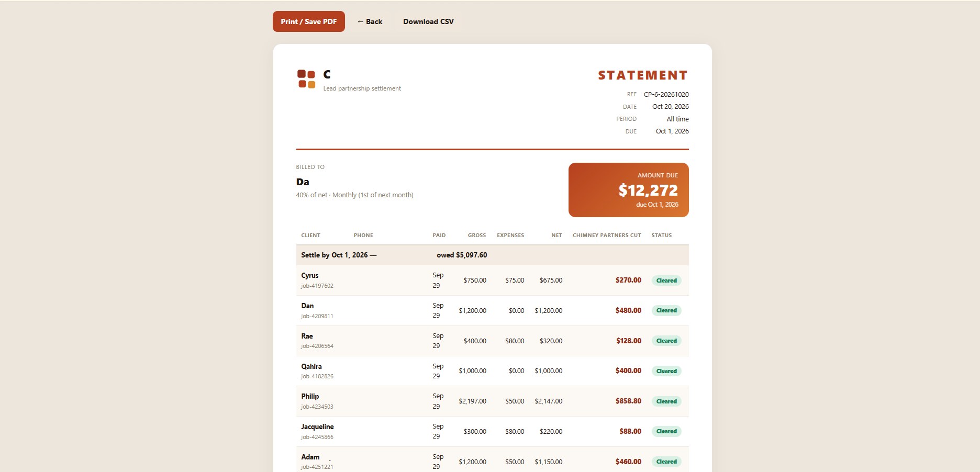Click the $88.00 cut in Jacqueline's row
This screenshot has height=472, width=980.
pyautogui.click(x=630, y=432)
